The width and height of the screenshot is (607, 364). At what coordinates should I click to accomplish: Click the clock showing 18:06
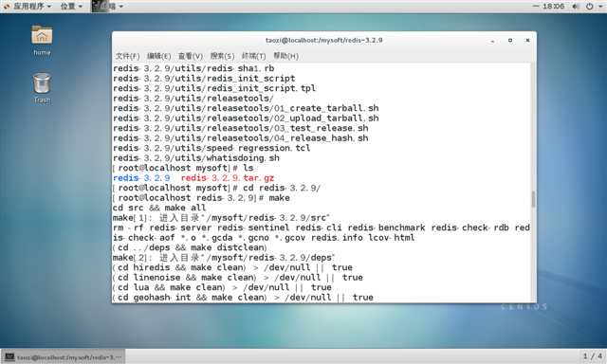(x=553, y=7)
